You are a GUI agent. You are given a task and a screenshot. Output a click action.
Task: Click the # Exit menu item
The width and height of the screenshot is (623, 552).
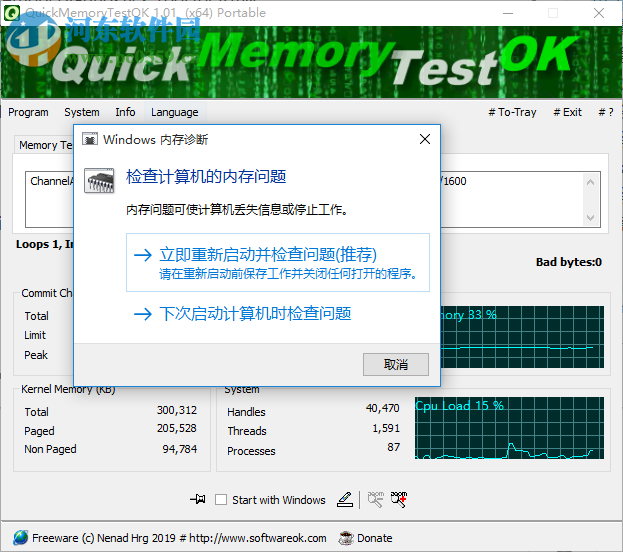pos(567,112)
